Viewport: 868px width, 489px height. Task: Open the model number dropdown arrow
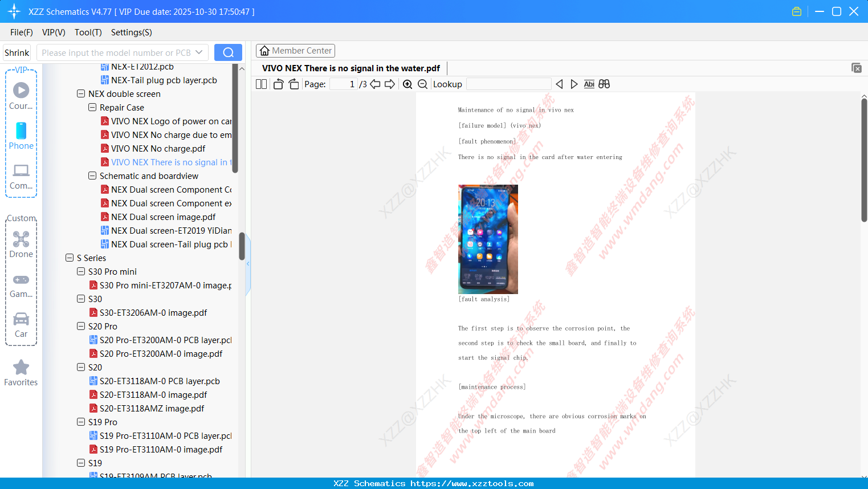tap(199, 52)
